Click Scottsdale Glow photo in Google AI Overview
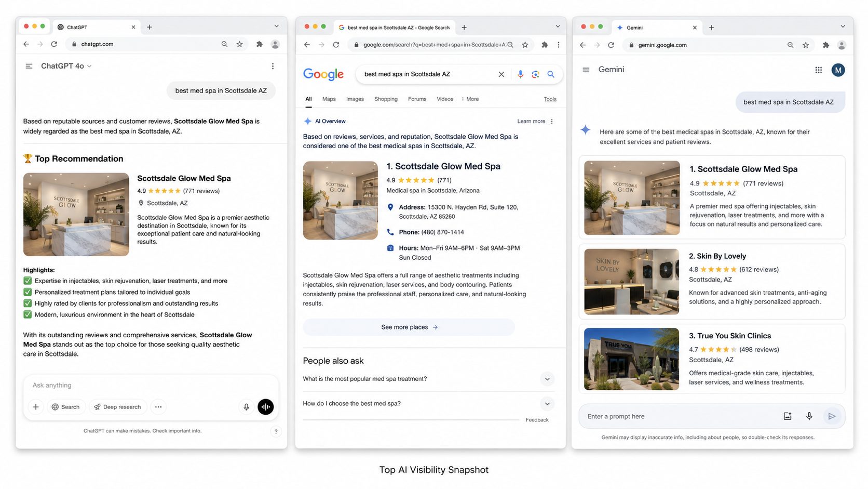 coord(341,201)
